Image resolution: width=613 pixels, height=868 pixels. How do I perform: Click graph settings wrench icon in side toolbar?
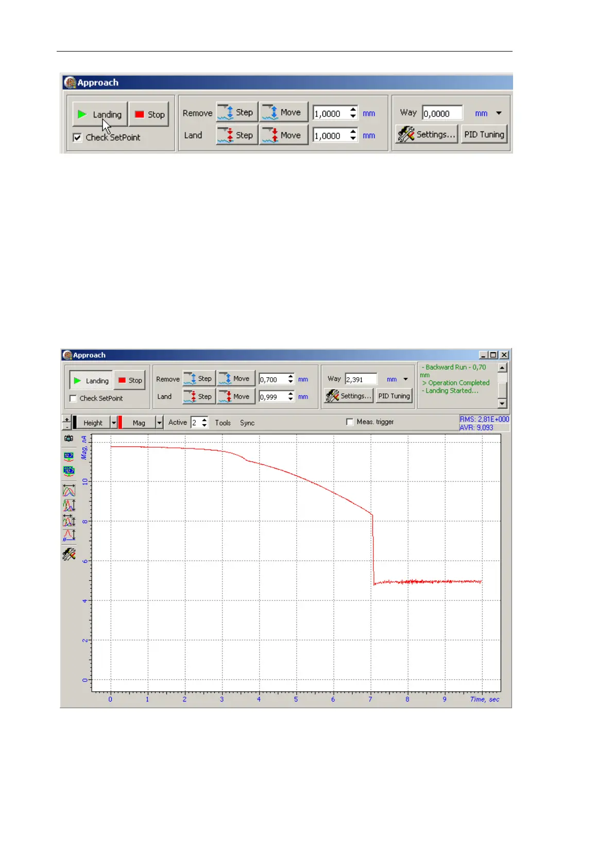coord(69,554)
